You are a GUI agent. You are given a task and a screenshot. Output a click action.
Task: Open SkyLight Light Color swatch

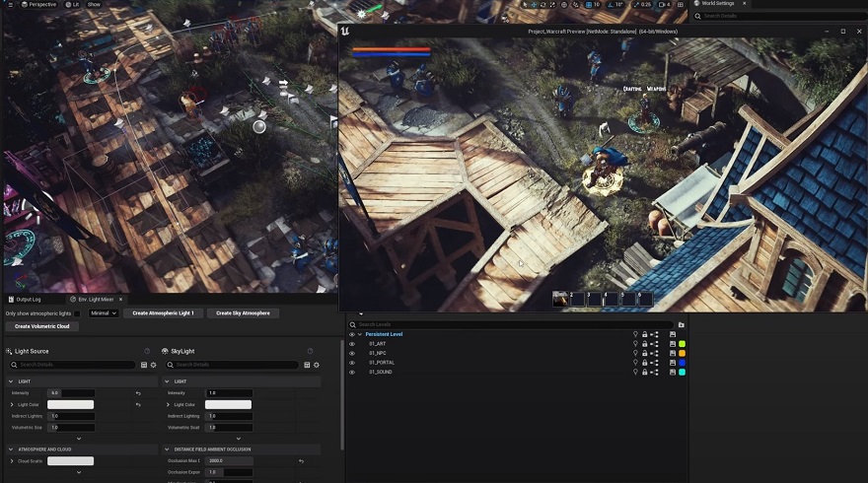click(228, 405)
